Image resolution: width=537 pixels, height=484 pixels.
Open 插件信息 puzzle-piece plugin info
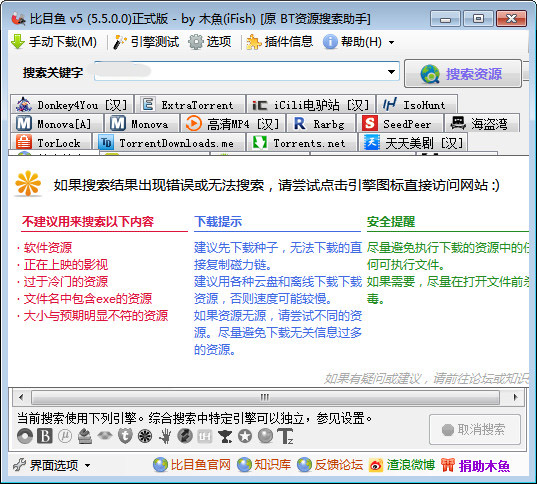(x=279, y=42)
